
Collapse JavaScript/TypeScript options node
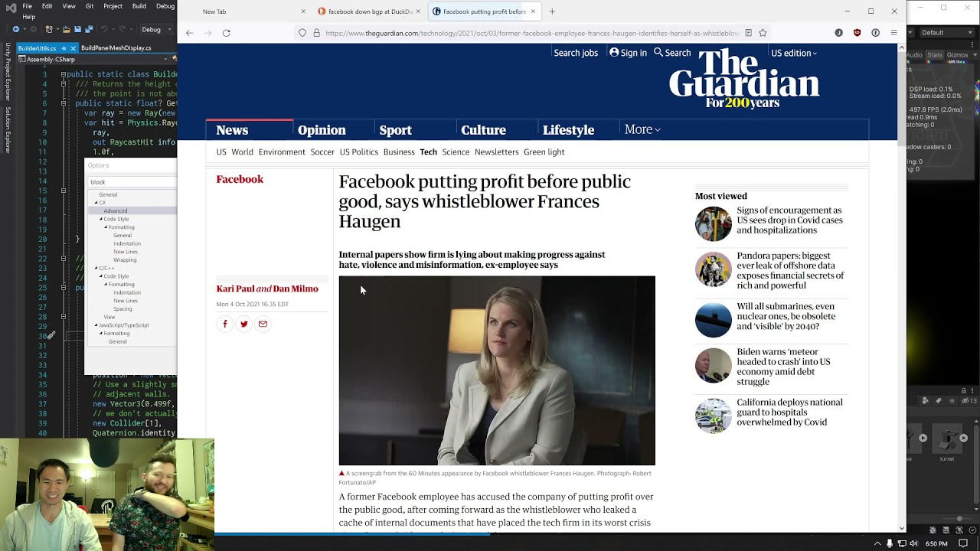(x=96, y=325)
